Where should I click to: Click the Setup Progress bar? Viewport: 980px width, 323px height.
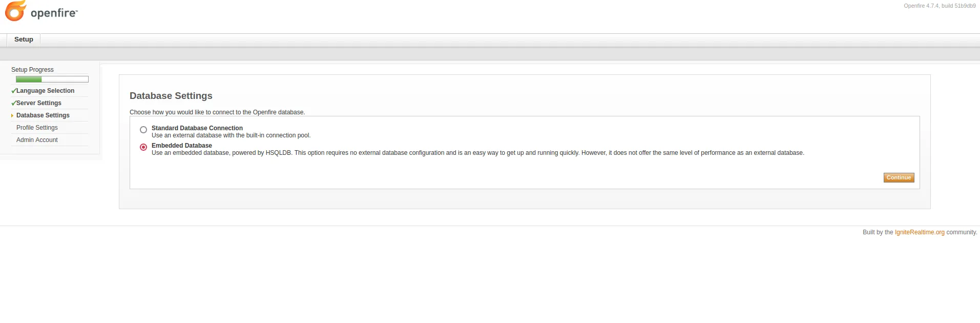[52, 79]
